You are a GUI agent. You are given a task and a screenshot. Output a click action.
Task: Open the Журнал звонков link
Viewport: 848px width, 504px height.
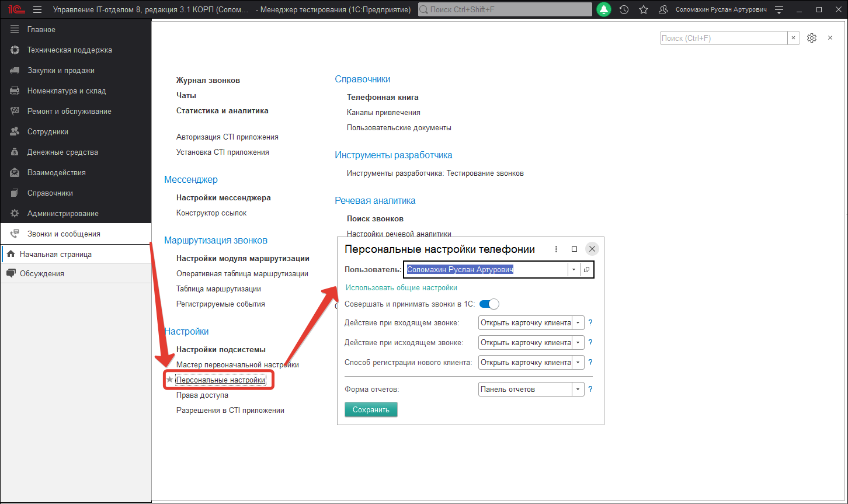[208, 80]
